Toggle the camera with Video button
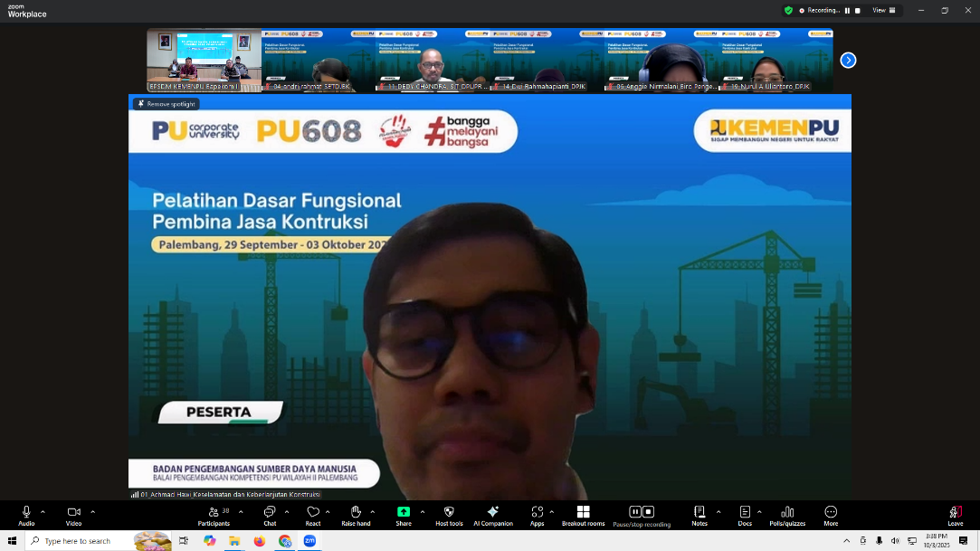The image size is (980, 551). pyautogui.click(x=73, y=513)
